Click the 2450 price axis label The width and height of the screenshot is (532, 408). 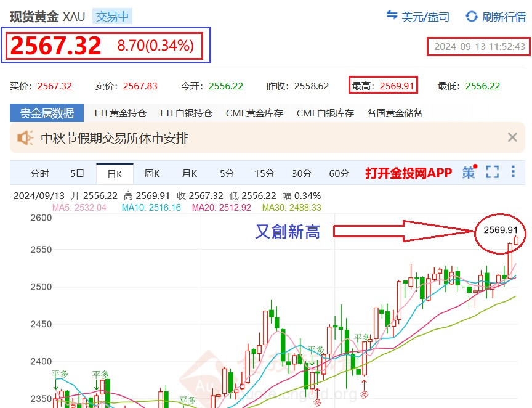(x=41, y=324)
